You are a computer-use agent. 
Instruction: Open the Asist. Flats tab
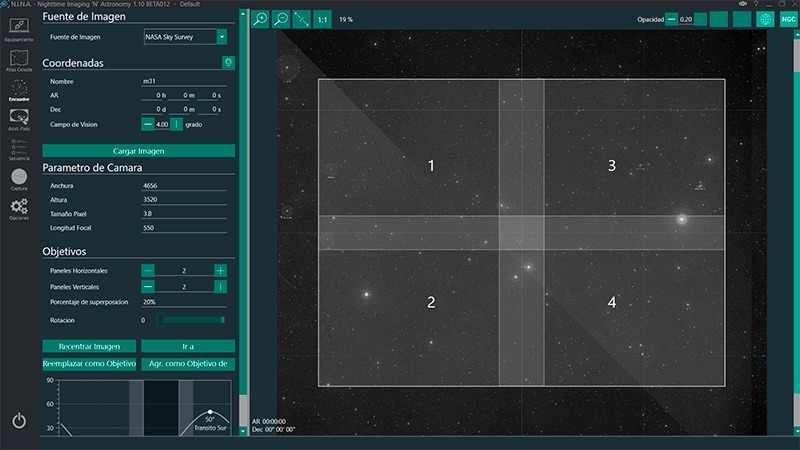pos(19,120)
